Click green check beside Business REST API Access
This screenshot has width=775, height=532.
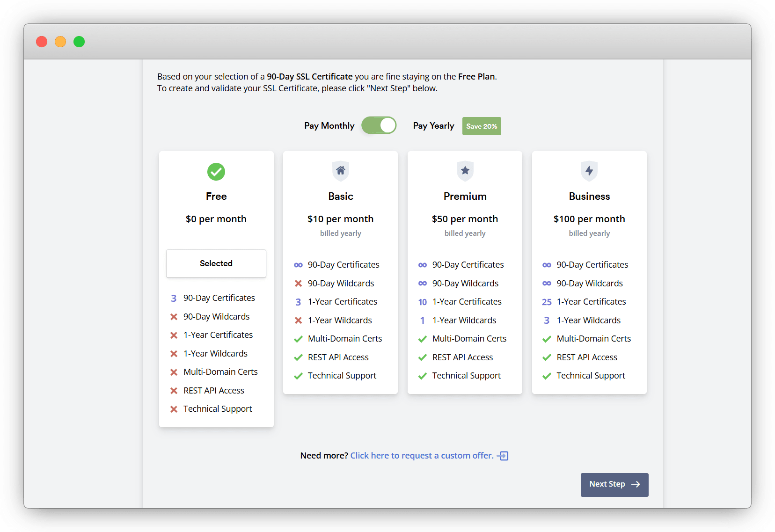(x=547, y=357)
